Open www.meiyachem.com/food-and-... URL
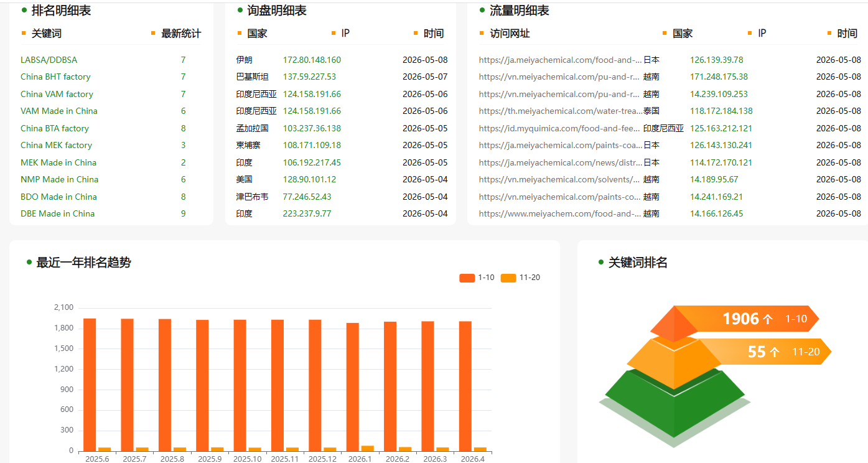Screen dimensions: 868x463 coord(560,213)
